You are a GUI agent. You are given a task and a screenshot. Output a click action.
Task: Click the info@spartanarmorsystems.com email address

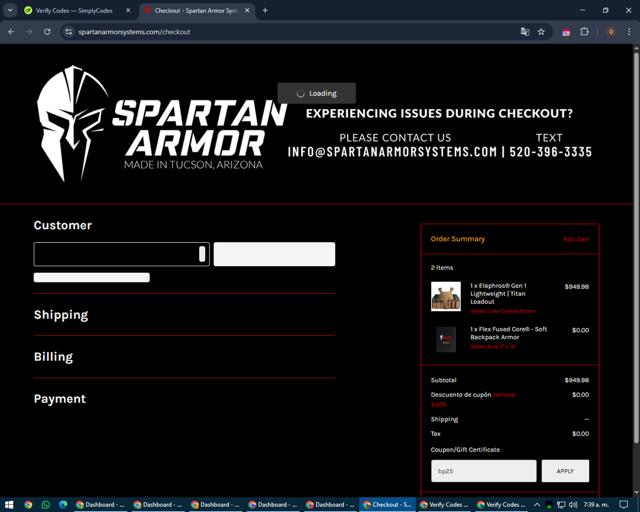392,152
